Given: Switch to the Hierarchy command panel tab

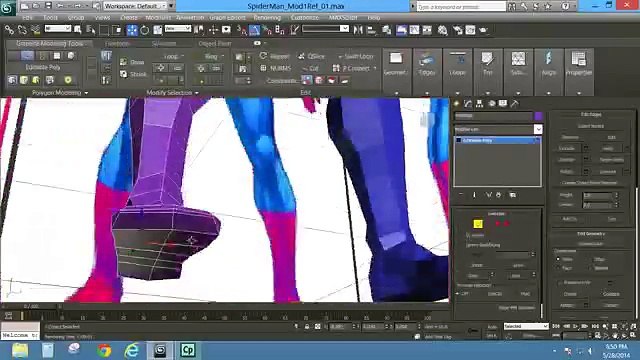Looking at the screenshot, I should tap(480, 104).
